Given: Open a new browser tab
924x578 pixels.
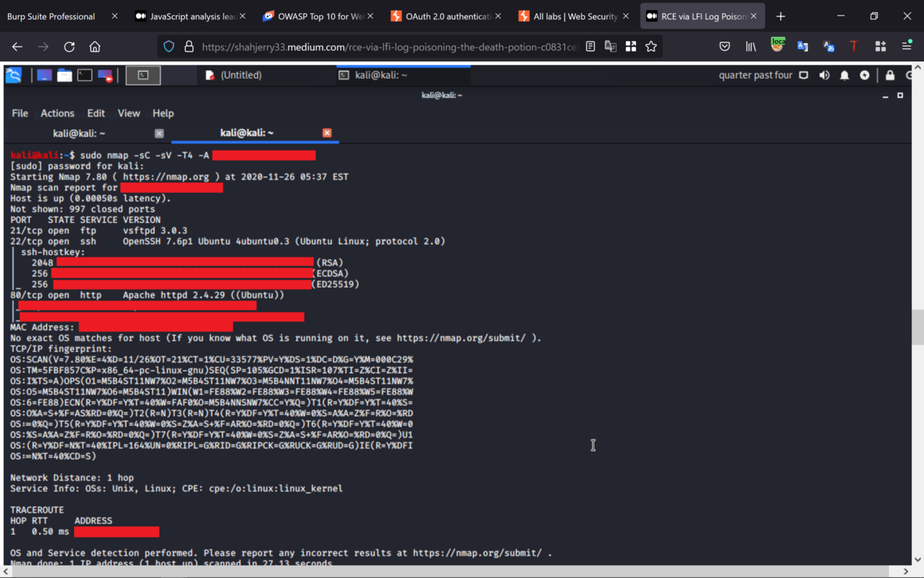Looking at the screenshot, I should (x=781, y=16).
